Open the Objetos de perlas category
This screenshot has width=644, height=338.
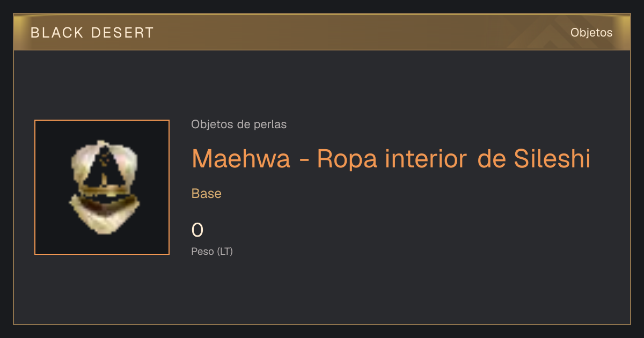239,124
